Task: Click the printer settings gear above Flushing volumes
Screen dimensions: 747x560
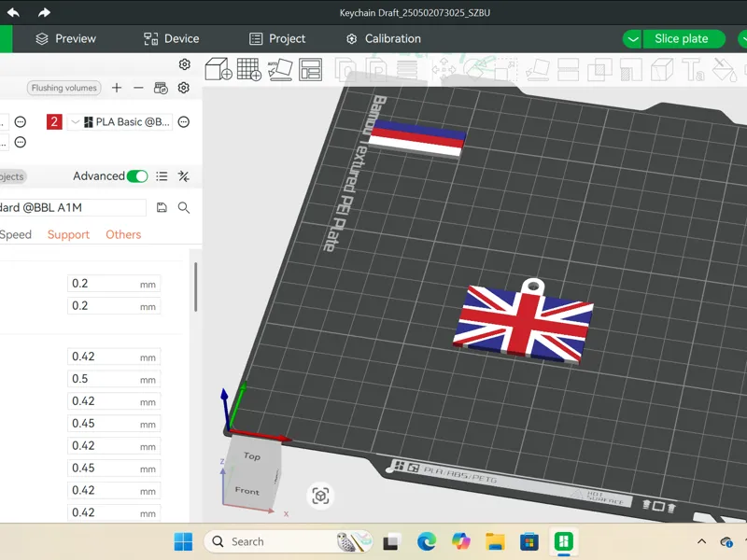Action: [184, 64]
